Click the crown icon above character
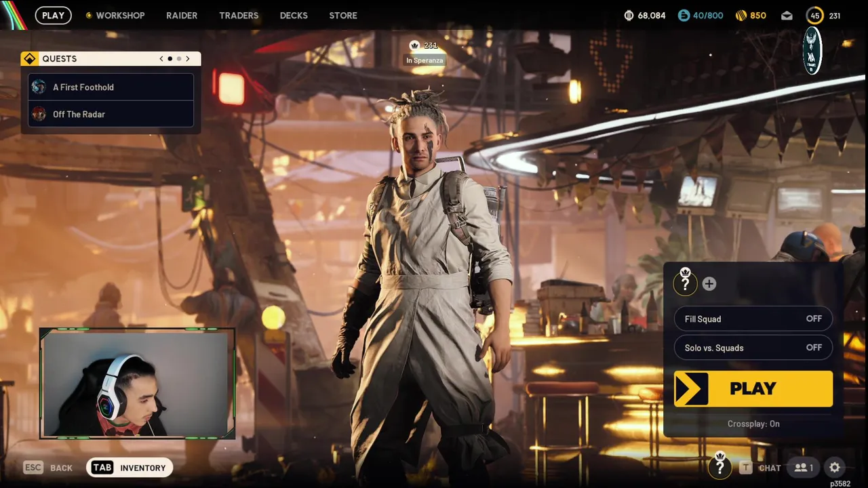This screenshot has width=868, height=488. (x=414, y=45)
